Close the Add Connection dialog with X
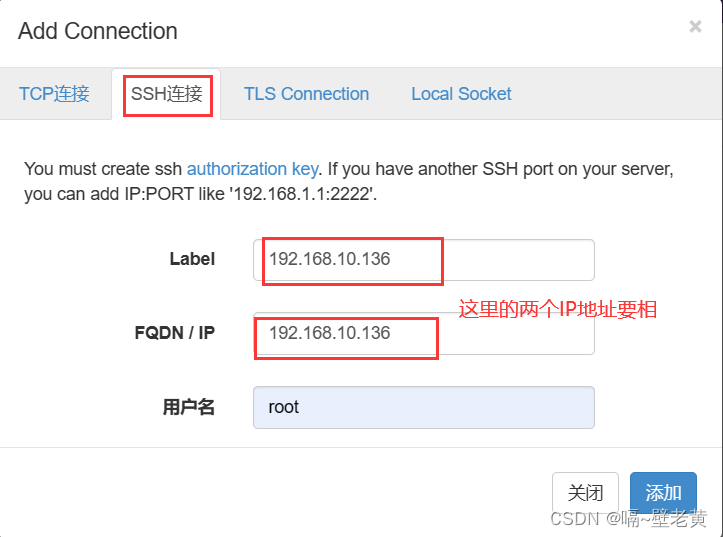The image size is (723, 537). tap(695, 27)
